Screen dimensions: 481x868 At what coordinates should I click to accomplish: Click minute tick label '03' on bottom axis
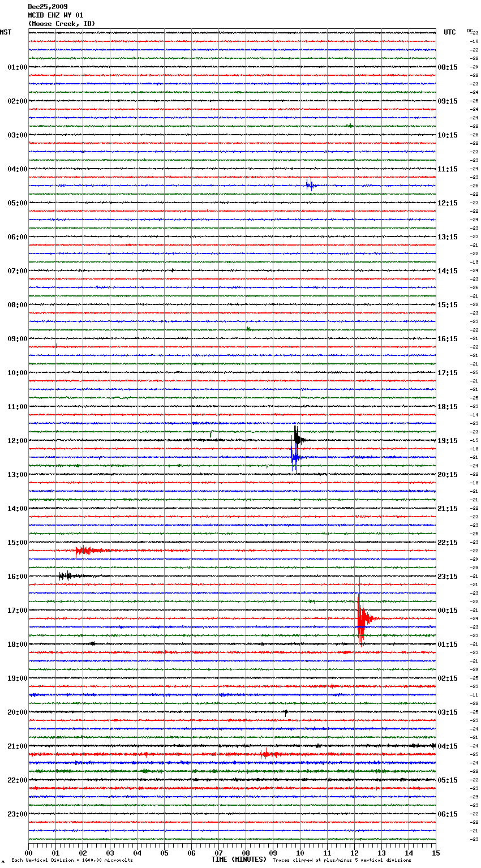(110, 853)
